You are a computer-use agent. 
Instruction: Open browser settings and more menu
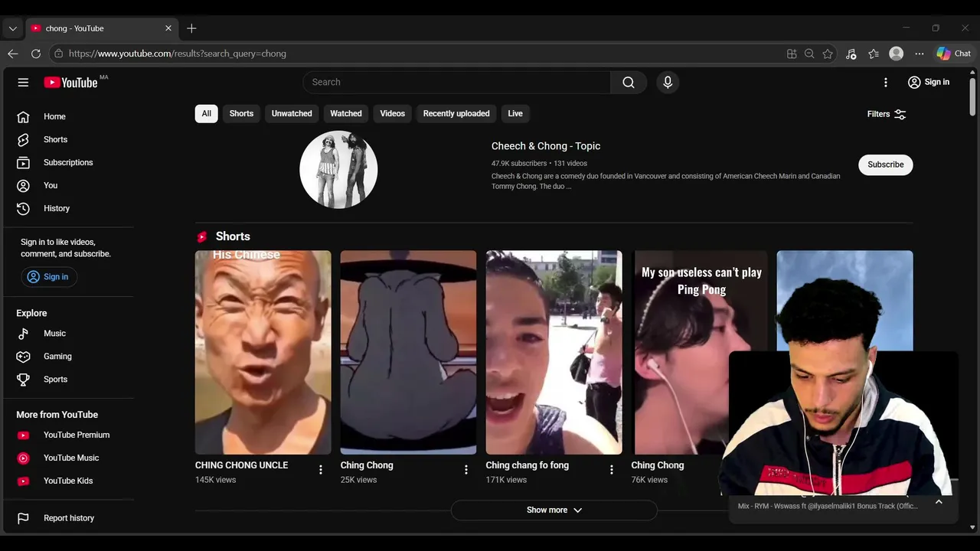tap(920, 54)
